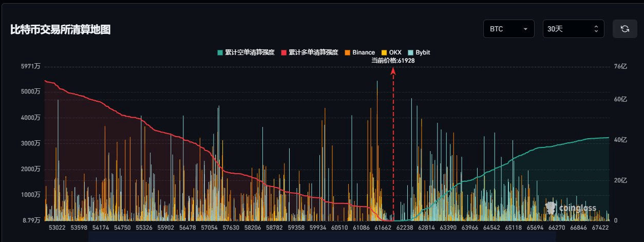The height and width of the screenshot is (242, 644).
Task: Click the green 累计空单清算强度 legend swatch
Action: tap(220, 52)
